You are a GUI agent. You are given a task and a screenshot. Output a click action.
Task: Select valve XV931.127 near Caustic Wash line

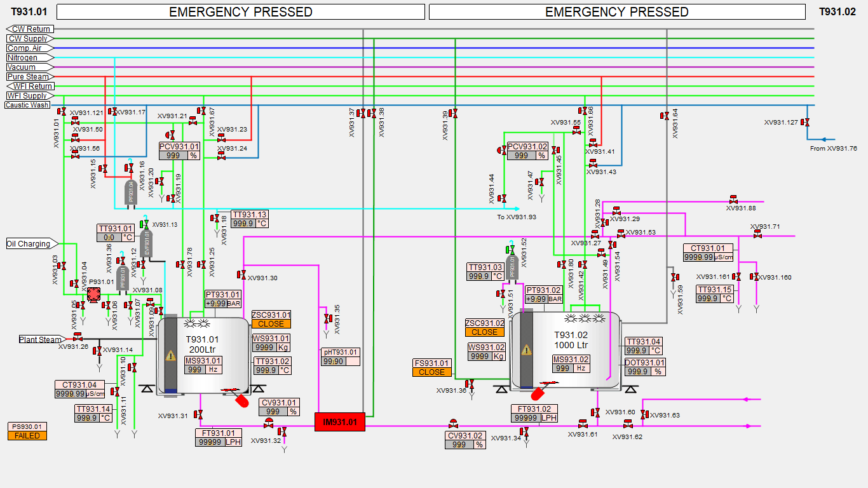pos(807,122)
